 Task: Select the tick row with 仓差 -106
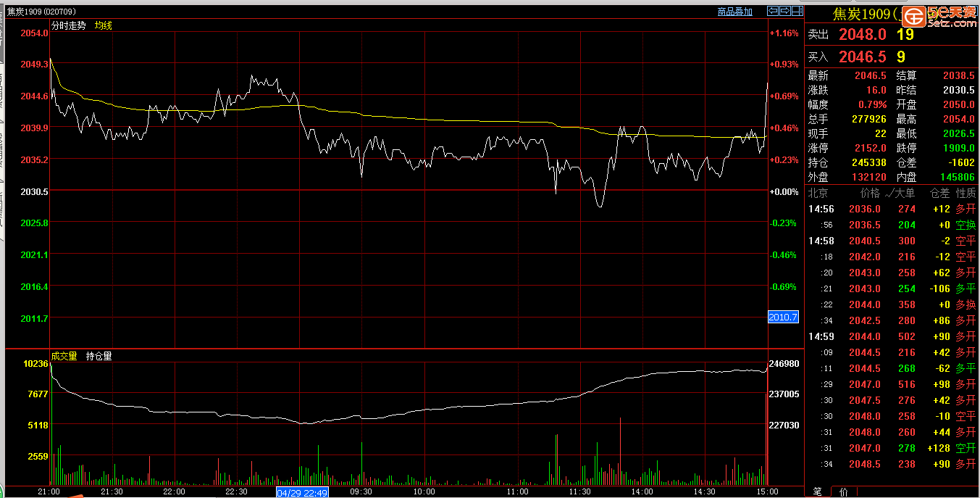[x=892, y=289]
